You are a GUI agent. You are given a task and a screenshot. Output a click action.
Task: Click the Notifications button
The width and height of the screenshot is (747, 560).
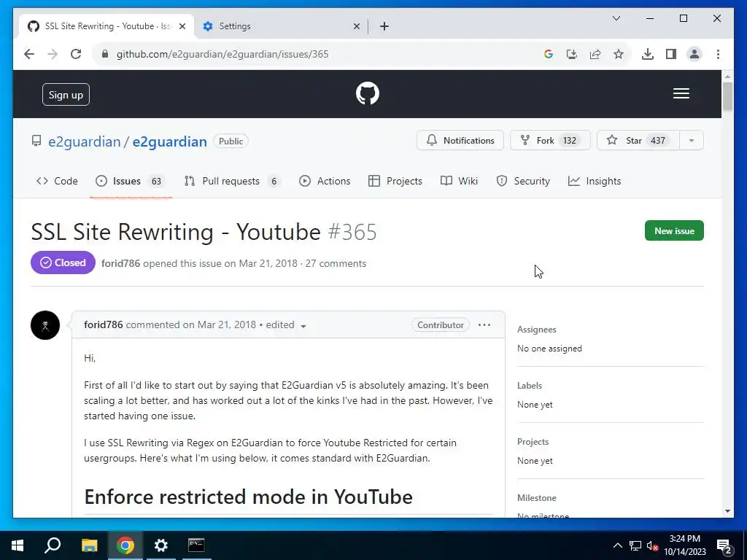point(460,141)
